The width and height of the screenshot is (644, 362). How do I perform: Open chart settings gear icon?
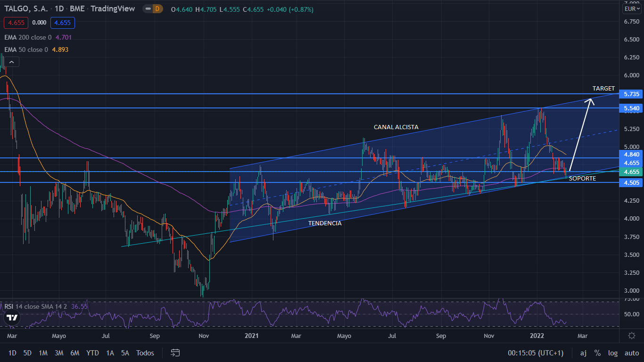[x=631, y=335]
